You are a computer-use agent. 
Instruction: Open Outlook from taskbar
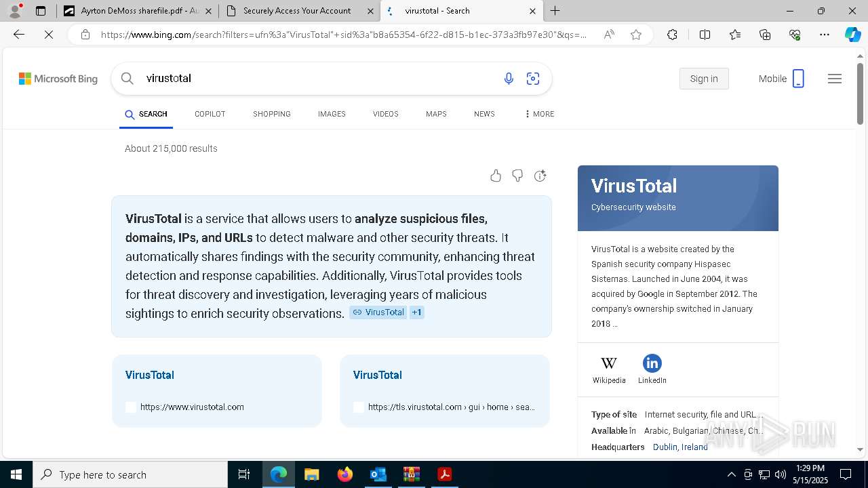click(x=378, y=474)
